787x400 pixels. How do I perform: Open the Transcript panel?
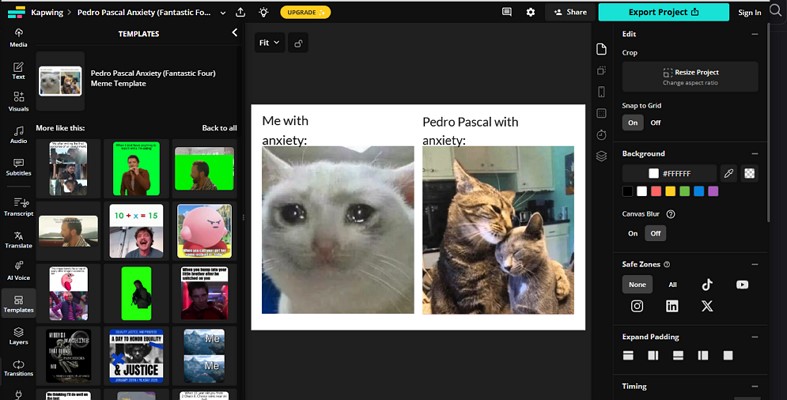point(19,207)
